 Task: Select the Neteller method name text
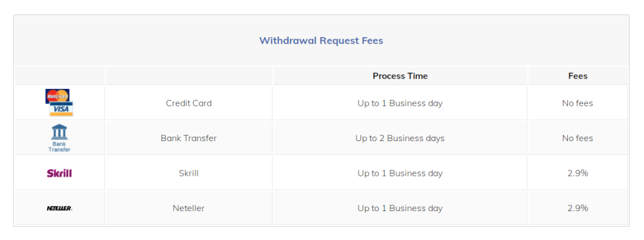point(189,209)
